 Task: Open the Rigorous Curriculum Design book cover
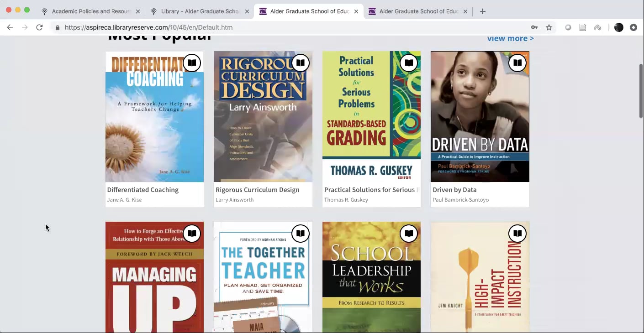click(263, 117)
